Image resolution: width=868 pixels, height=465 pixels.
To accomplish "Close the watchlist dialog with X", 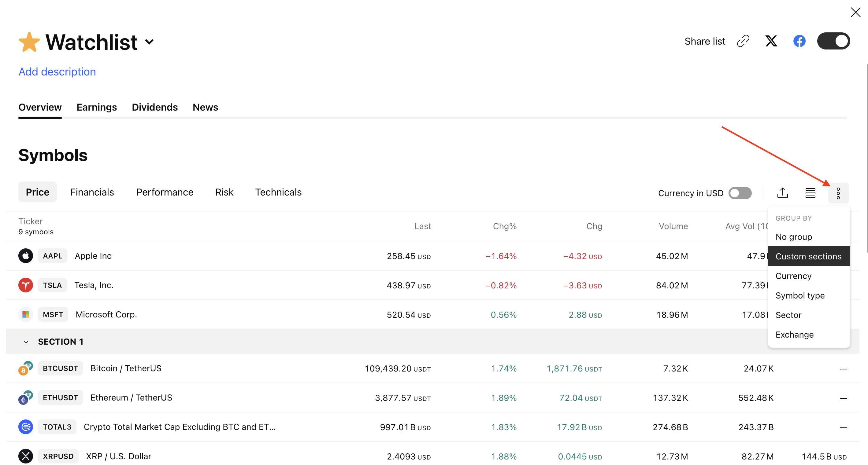I will coord(855,12).
